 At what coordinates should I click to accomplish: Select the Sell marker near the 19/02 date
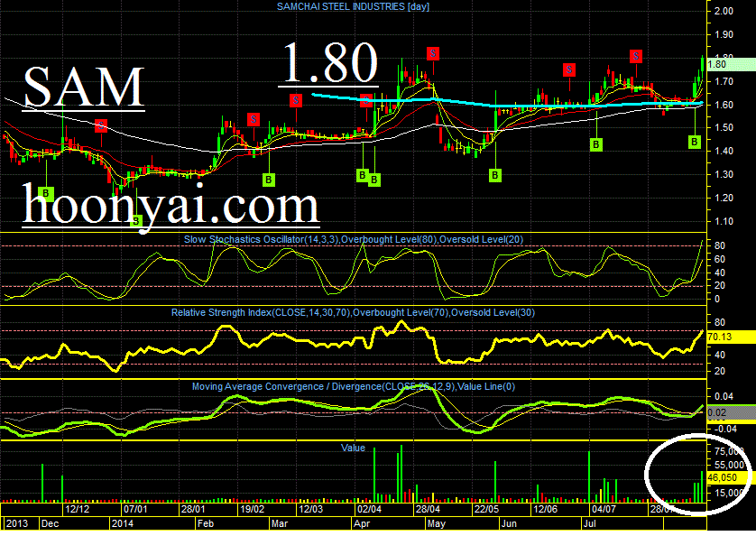pos(254,119)
